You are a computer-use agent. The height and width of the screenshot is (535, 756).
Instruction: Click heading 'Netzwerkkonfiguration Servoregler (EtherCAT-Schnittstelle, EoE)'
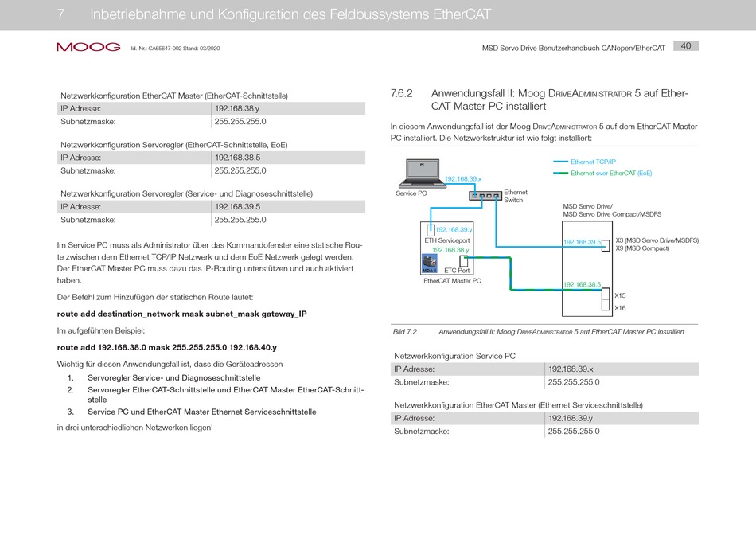(x=174, y=145)
